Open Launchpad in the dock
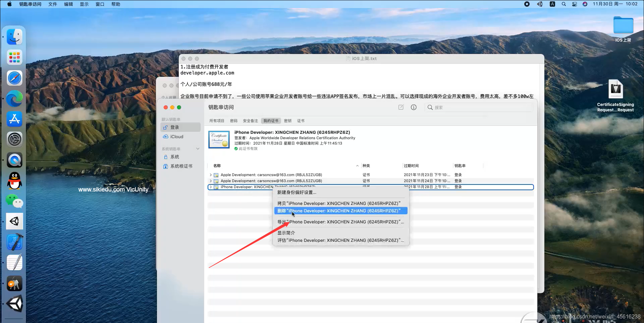 point(14,57)
